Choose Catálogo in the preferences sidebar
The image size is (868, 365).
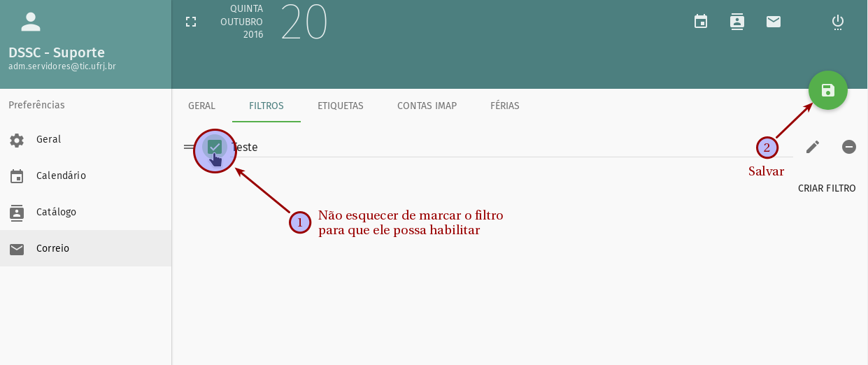pyautogui.click(x=56, y=212)
